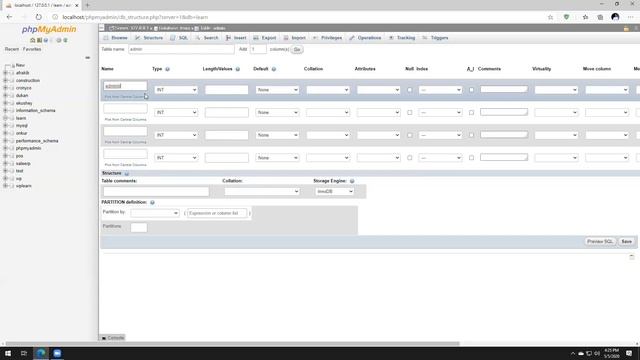640x360 pixels.
Task: Open Task View on taskbar
Action: coord(24,353)
